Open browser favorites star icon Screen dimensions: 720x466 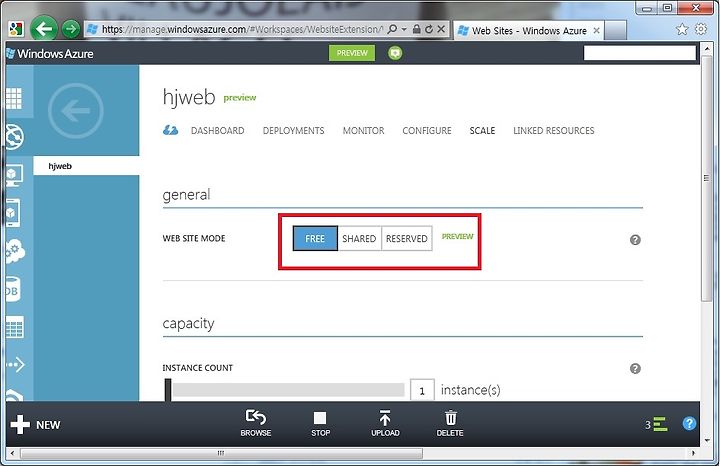click(682, 29)
